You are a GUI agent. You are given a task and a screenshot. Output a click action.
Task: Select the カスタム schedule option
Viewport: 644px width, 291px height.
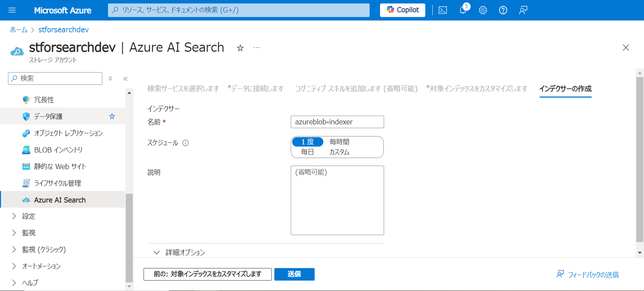[x=339, y=152]
